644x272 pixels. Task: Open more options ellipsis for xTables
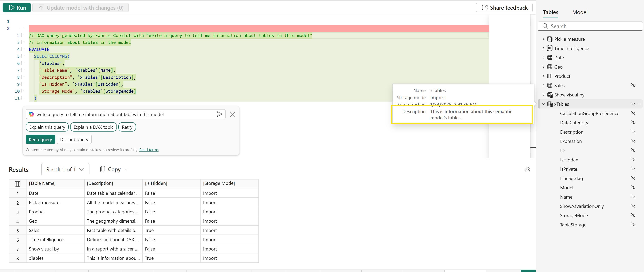(639, 104)
